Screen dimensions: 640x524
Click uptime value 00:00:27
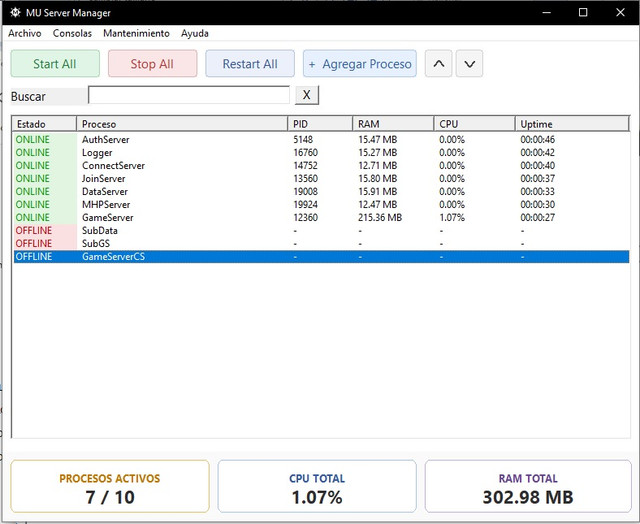538,218
